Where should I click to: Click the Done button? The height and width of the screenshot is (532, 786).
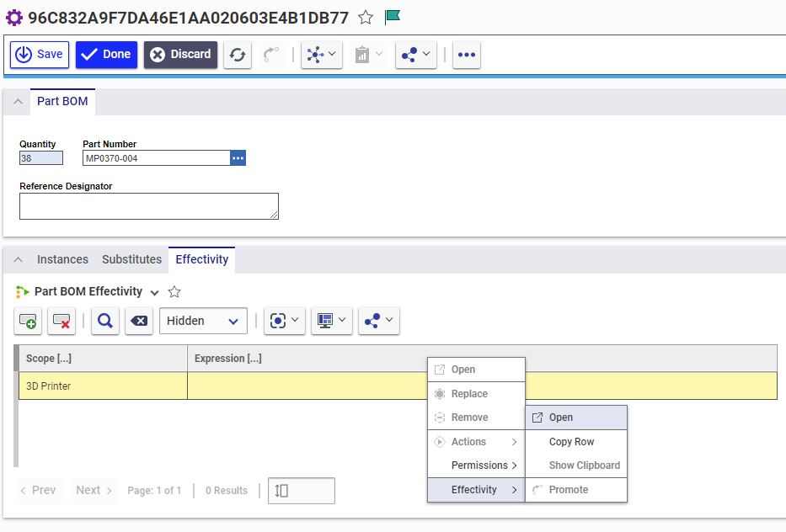click(106, 55)
